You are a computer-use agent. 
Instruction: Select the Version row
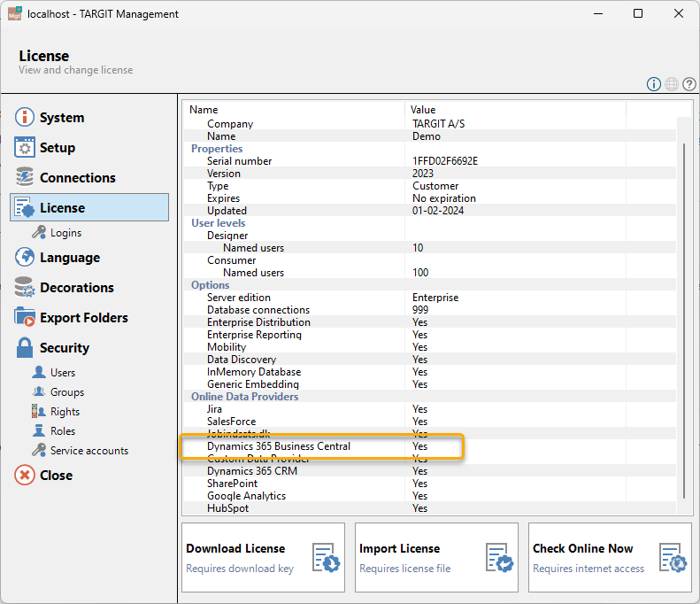[x=430, y=174]
